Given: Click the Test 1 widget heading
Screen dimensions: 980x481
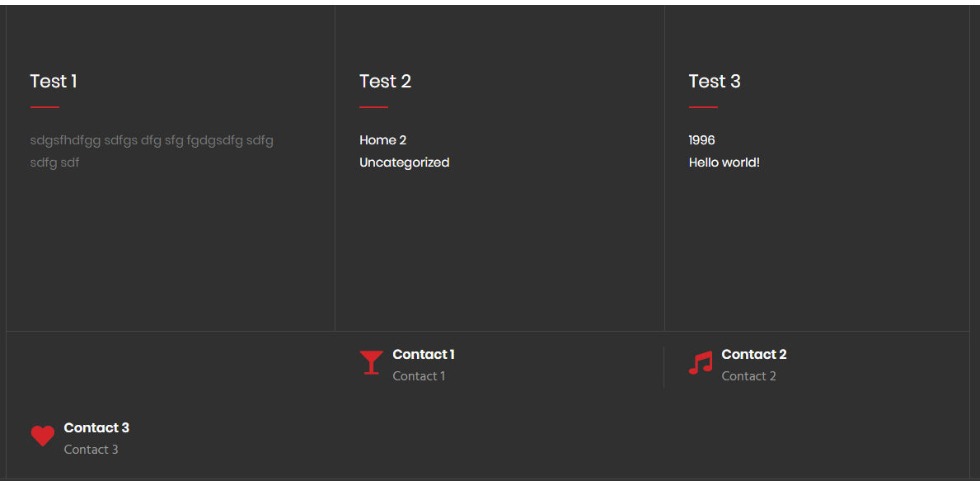Looking at the screenshot, I should coord(54,81).
